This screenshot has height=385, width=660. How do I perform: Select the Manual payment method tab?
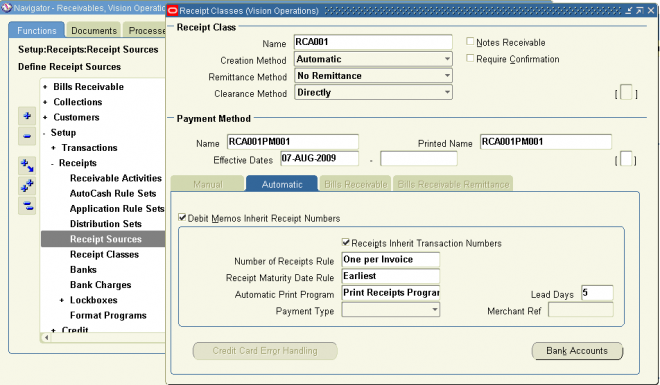208,184
